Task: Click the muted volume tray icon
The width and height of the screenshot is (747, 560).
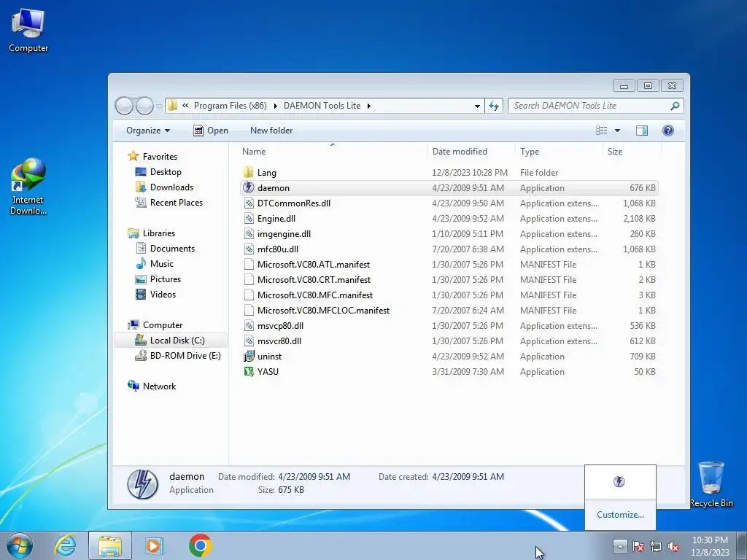Action: [673, 547]
